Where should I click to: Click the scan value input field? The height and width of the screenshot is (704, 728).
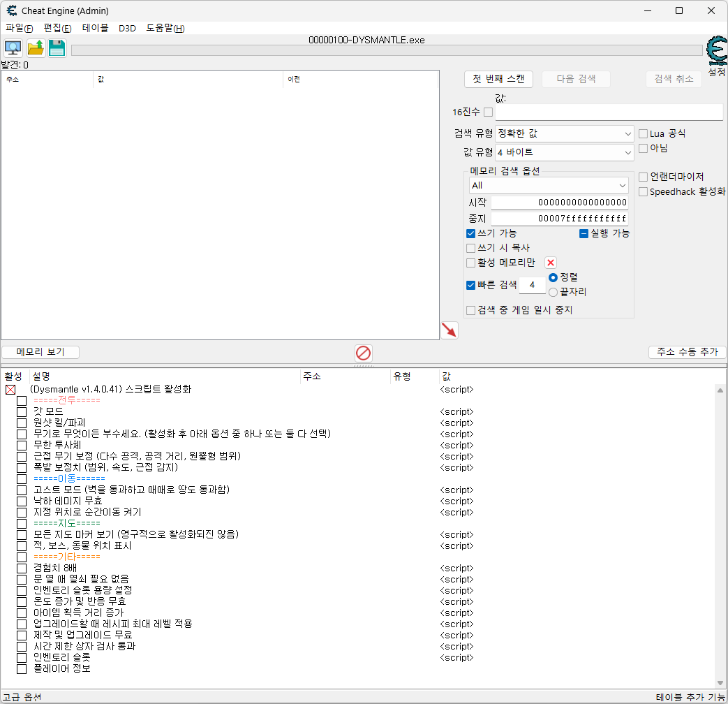(609, 112)
